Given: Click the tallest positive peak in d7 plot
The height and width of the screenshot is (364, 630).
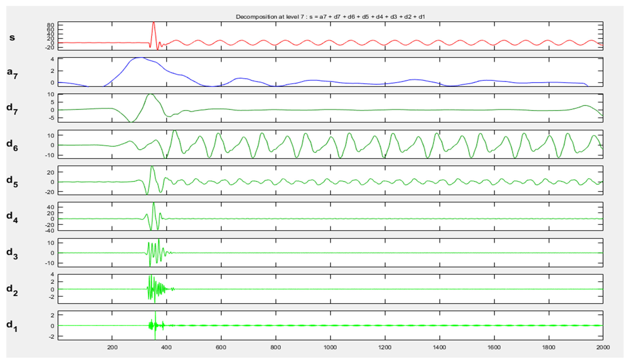Looking at the screenshot, I should click(x=150, y=95).
